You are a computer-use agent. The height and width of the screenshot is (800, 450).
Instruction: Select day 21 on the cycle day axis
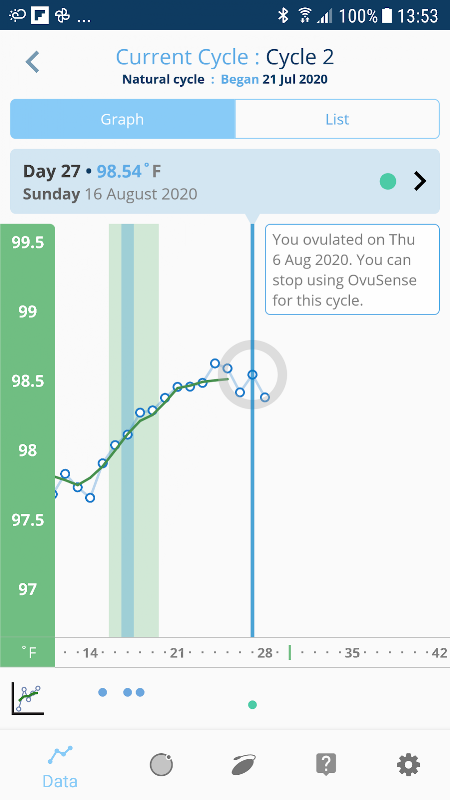pos(177,653)
